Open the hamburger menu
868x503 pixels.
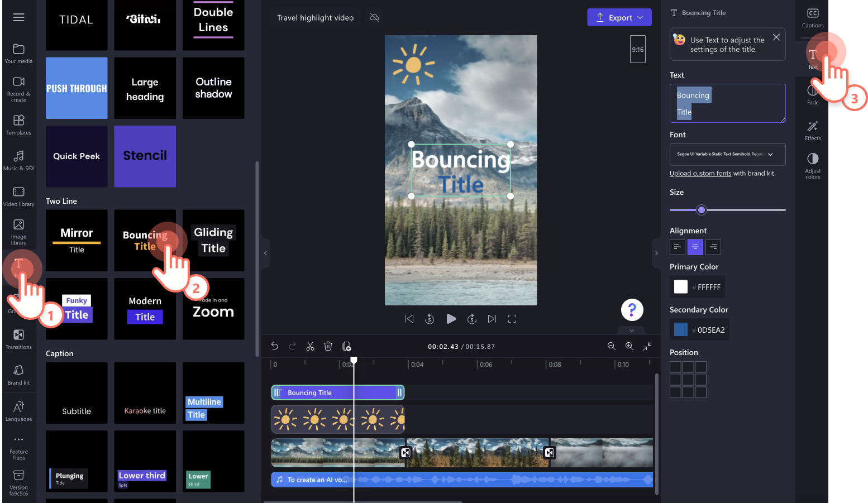(18, 17)
